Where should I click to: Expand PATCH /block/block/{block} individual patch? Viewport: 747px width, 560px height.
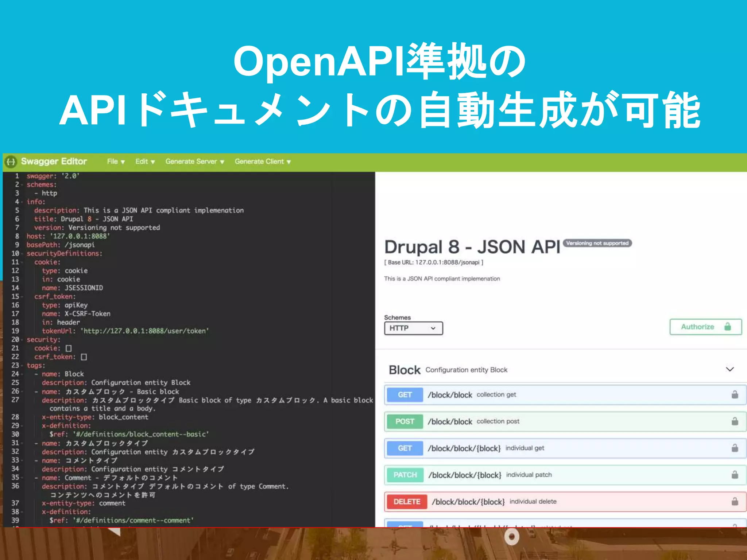[x=565, y=475]
